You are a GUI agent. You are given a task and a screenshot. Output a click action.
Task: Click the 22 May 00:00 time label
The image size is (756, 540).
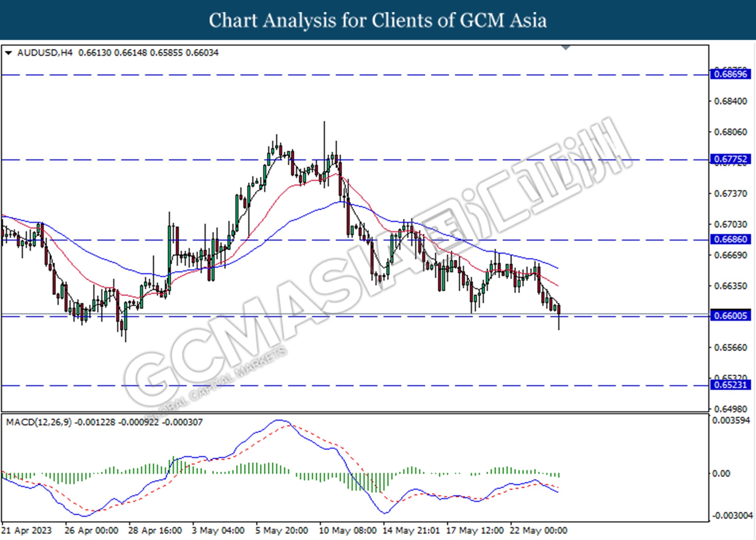(x=538, y=531)
